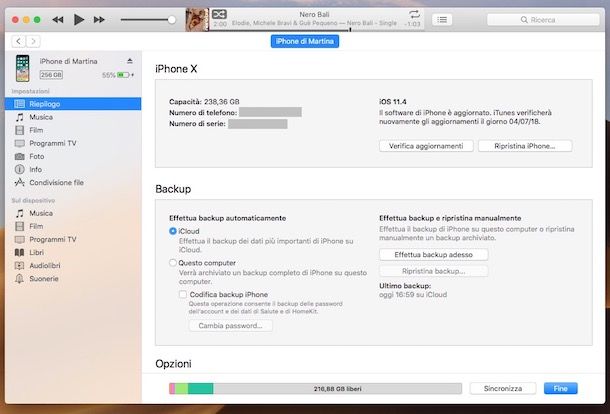
Task: Toggle the shuffle icon
Action: tap(219, 14)
